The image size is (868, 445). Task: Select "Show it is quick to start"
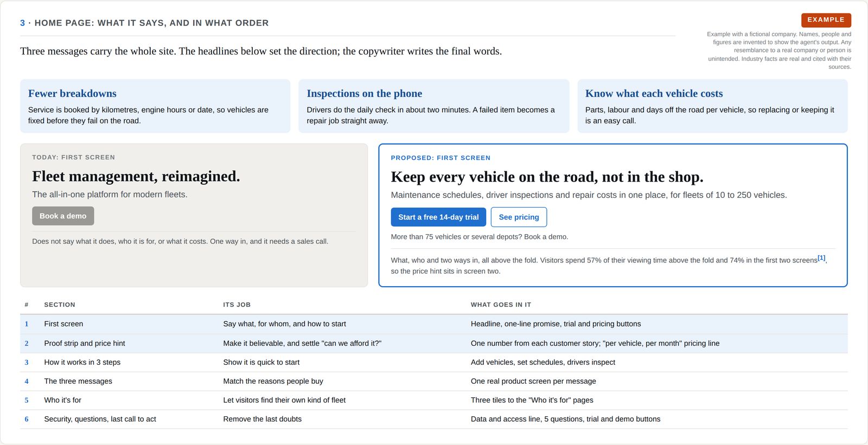pyautogui.click(x=261, y=362)
